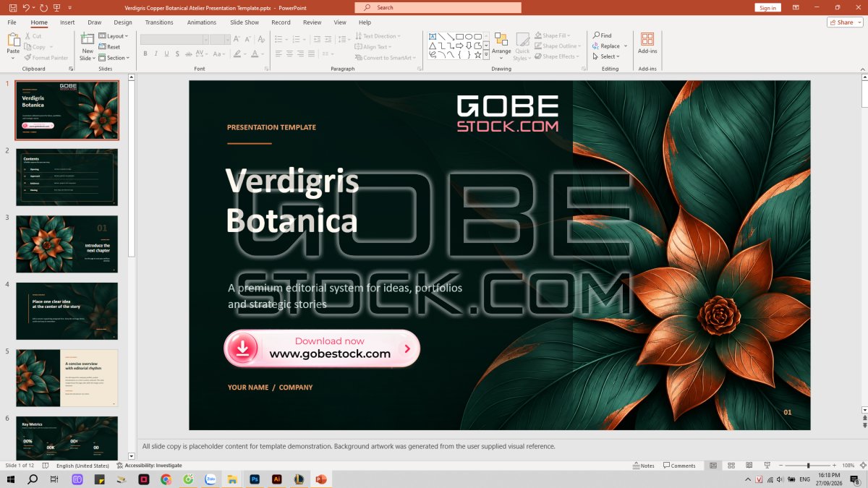Click zoom out minus button
This screenshot has width=868, height=488.
click(780, 466)
